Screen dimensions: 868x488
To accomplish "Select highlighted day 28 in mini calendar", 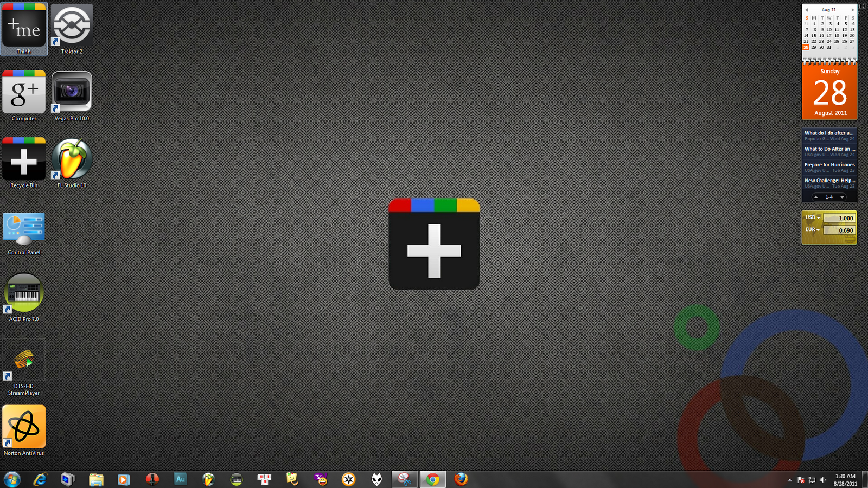I will pos(806,47).
